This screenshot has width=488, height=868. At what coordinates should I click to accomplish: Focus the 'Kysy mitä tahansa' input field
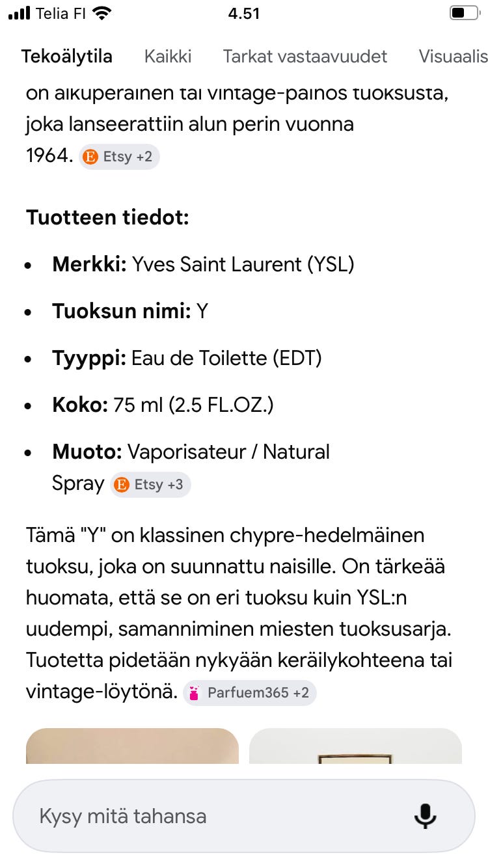(215, 816)
